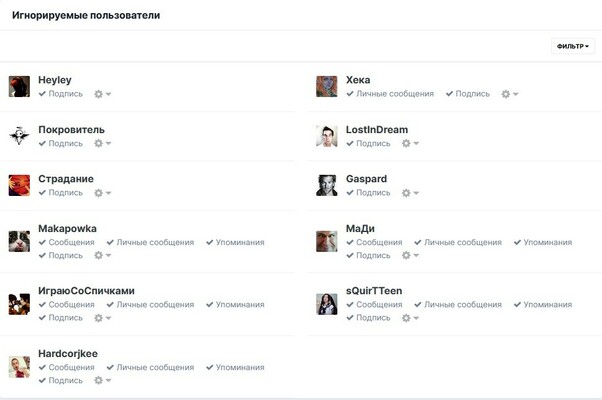Viewport: 602px width, 400px height.
Task: Open the gear settings for Gaspard
Action: coord(410,193)
